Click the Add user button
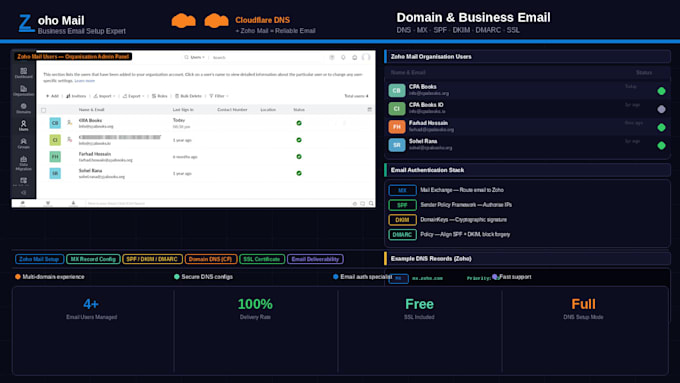Image resolution: width=680 pixels, height=383 pixels. (52, 96)
